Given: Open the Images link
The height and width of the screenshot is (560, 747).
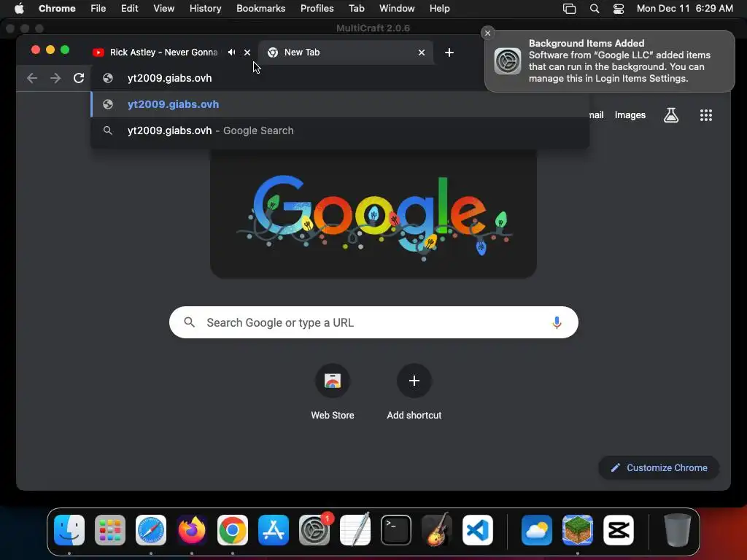Looking at the screenshot, I should tap(630, 114).
